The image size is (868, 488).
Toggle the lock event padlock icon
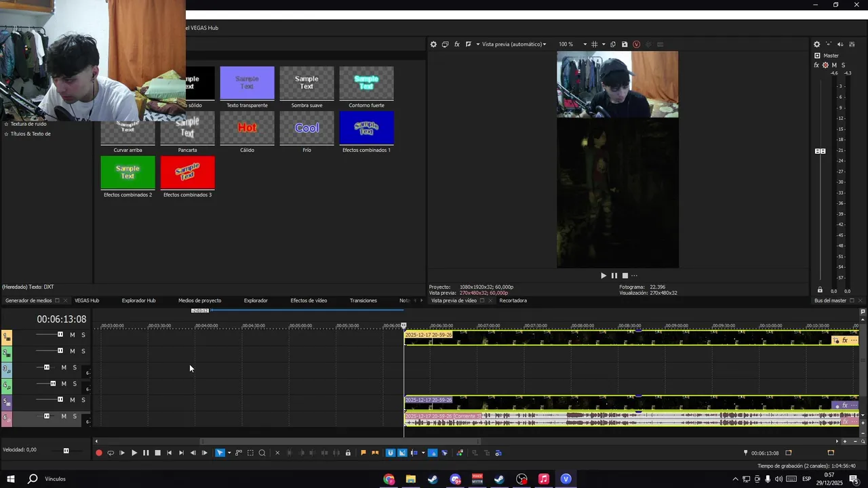pos(348,453)
